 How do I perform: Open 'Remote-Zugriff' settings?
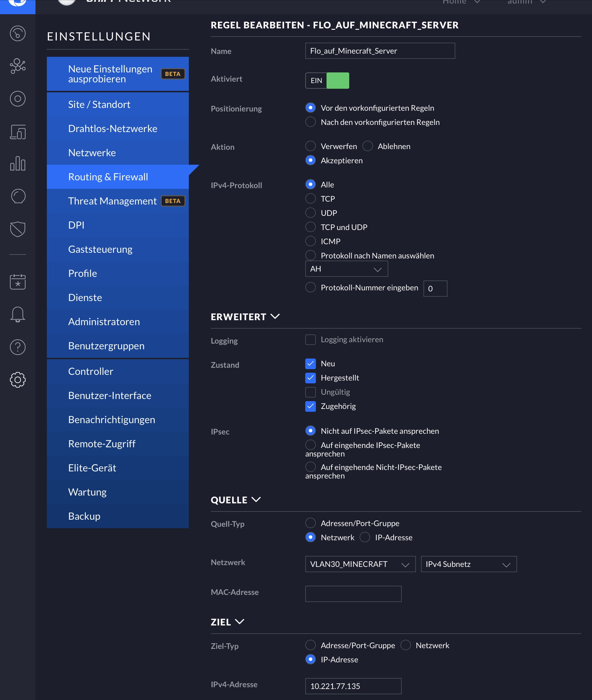(118, 444)
